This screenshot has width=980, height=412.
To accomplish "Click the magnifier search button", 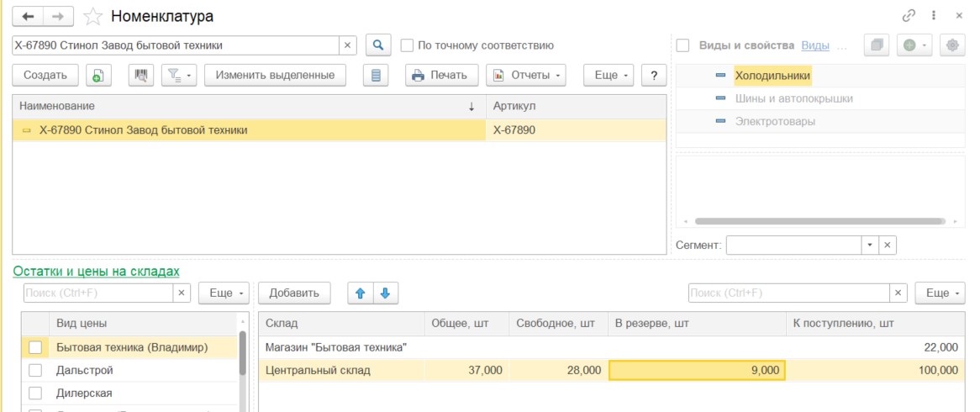I will point(378,45).
